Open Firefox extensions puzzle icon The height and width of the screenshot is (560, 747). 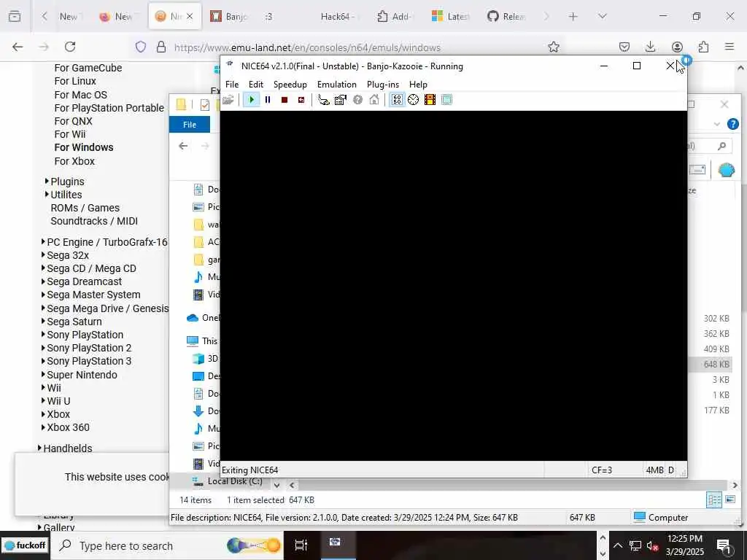703,47
